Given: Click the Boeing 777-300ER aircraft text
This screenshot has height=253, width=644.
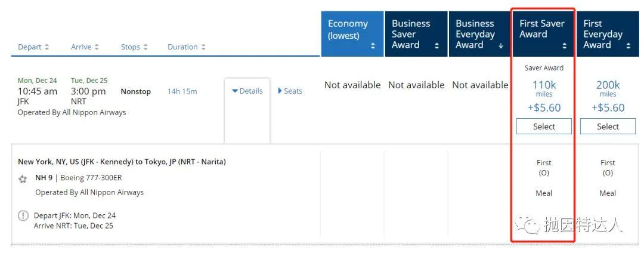Looking at the screenshot, I should click(91, 178).
